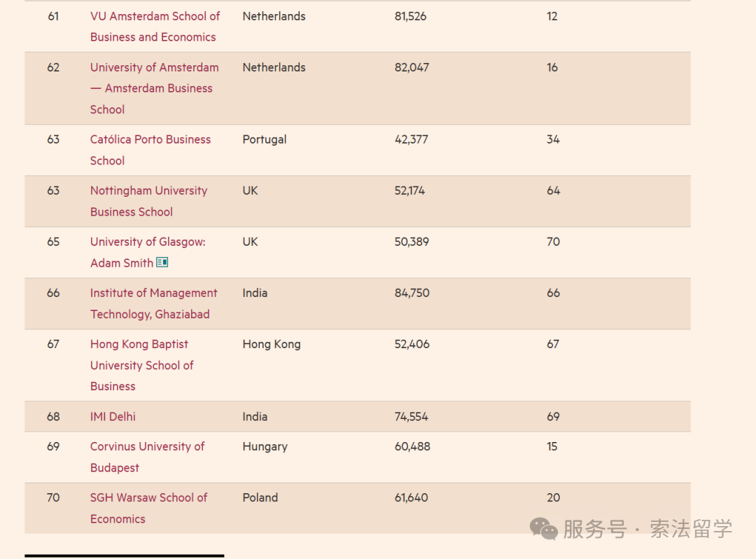
Task: Select value 12 in VU Amsterdam row
Action: click(552, 16)
